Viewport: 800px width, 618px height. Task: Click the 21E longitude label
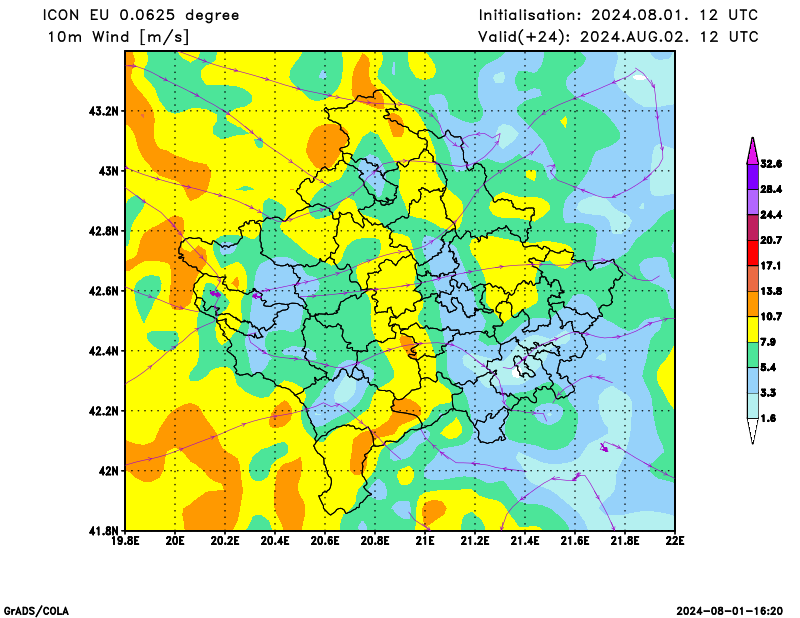click(x=425, y=540)
